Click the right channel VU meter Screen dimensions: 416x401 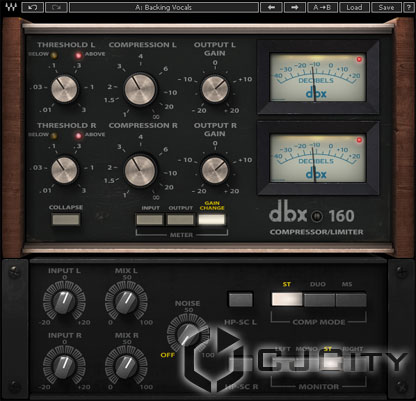point(318,158)
